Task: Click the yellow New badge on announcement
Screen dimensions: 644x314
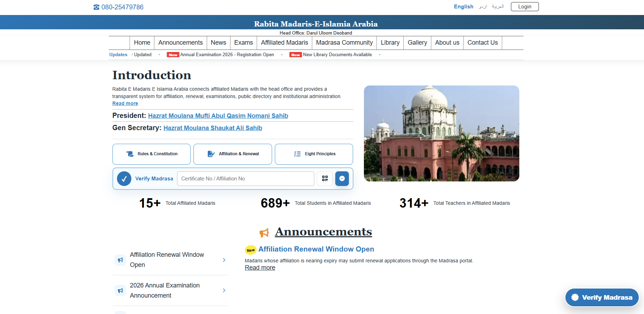Action: click(251, 250)
